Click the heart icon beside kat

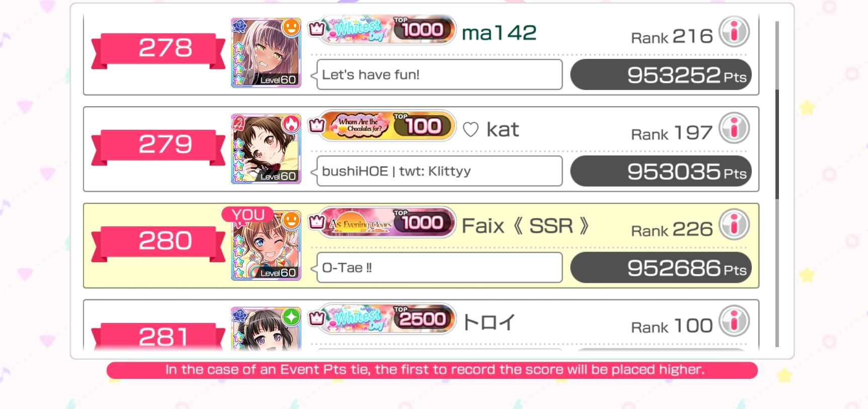(470, 130)
